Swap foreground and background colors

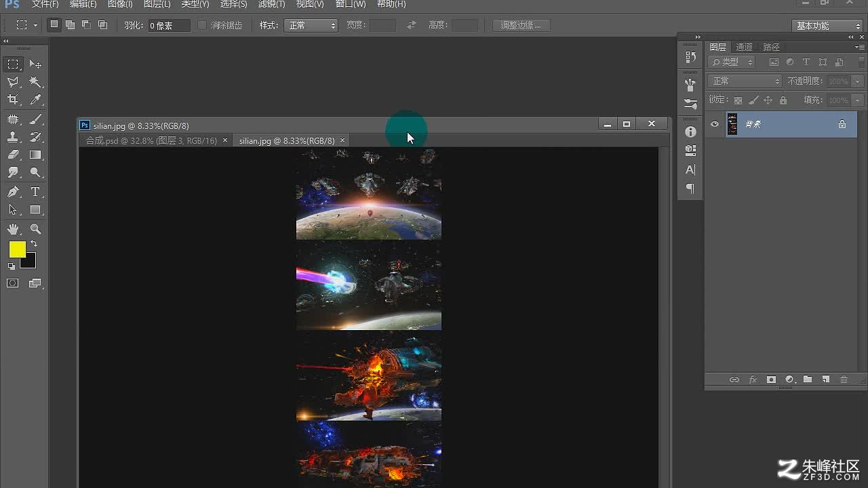click(34, 243)
